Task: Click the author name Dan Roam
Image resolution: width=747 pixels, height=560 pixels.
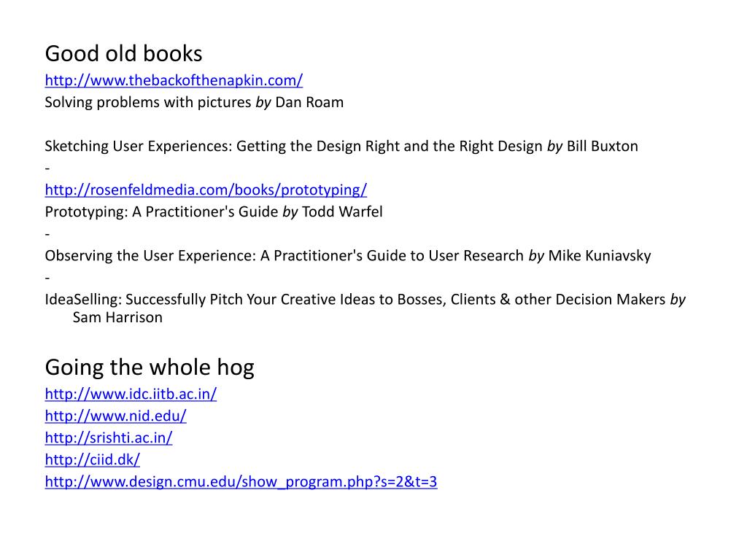Action: click(309, 102)
